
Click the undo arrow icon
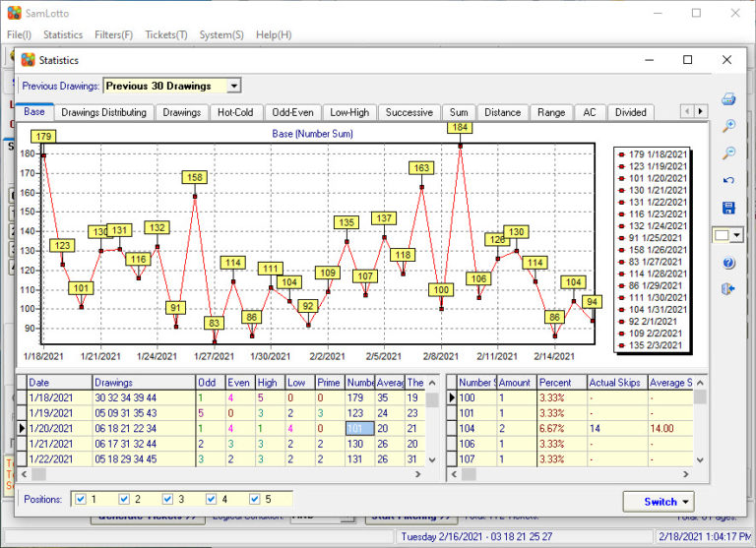click(728, 181)
